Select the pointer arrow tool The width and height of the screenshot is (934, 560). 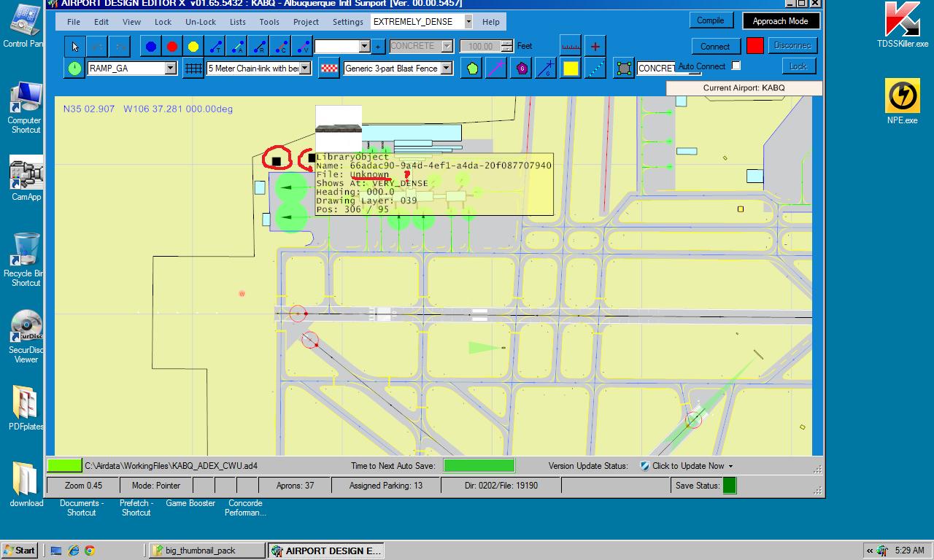coord(74,47)
